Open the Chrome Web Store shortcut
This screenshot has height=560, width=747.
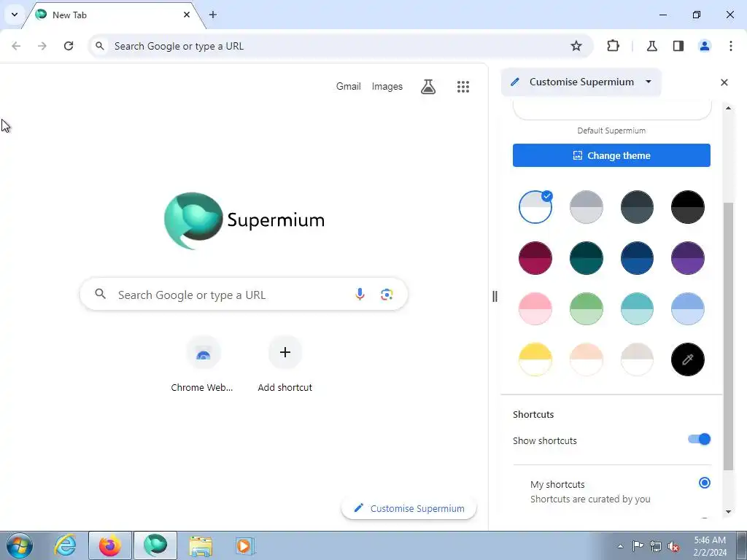click(x=202, y=365)
